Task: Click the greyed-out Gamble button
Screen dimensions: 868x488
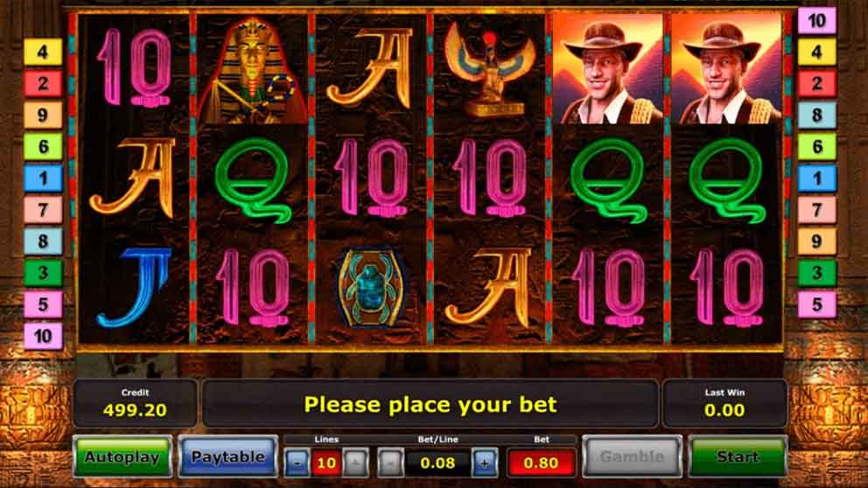Action: (x=632, y=457)
